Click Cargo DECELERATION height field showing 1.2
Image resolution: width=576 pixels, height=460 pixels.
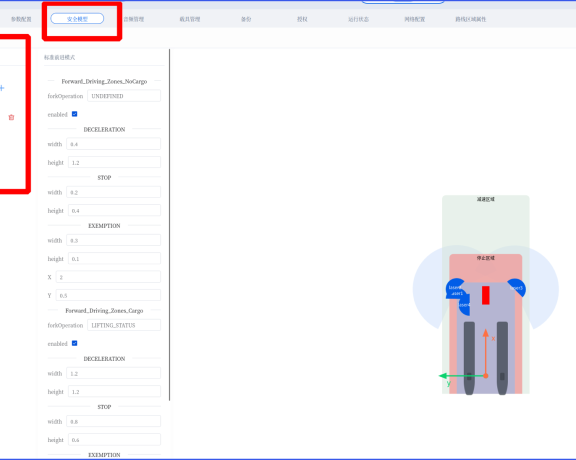pyautogui.click(x=114, y=392)
